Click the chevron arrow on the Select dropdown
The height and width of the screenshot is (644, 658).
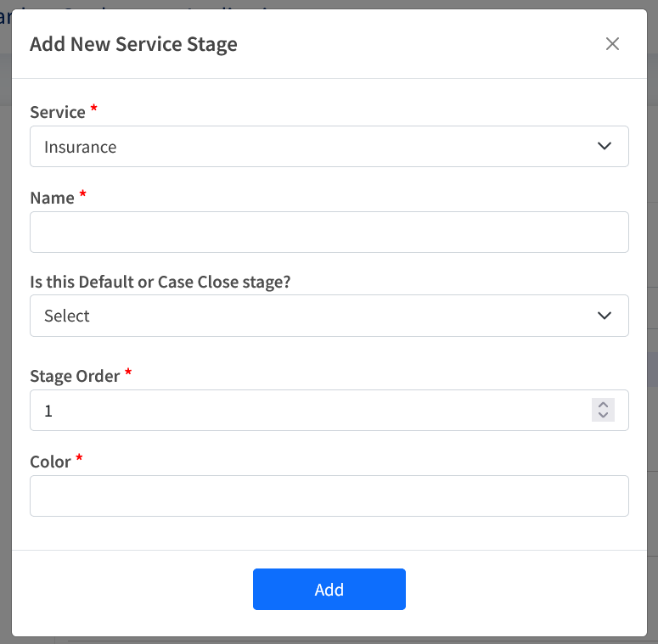[x=605, y=316]
